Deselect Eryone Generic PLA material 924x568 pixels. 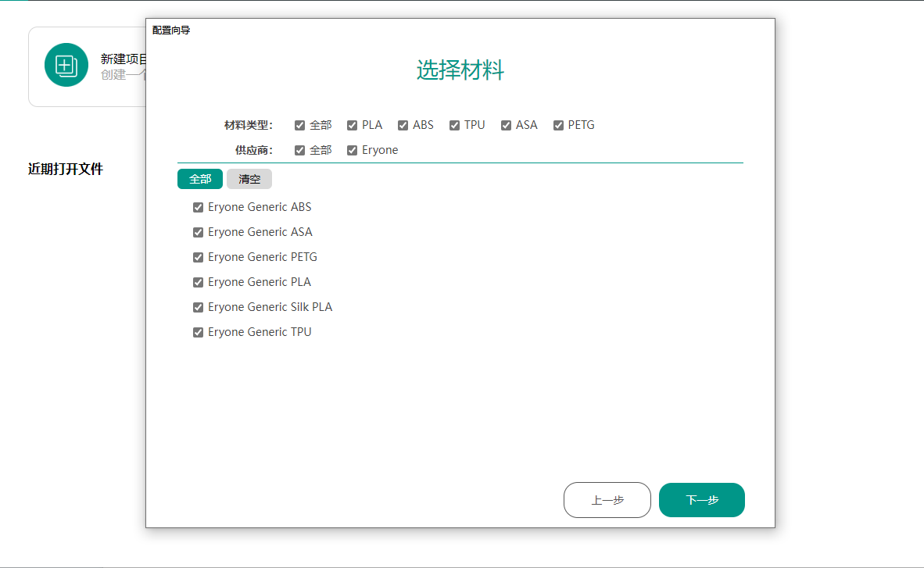pos(198,282)
